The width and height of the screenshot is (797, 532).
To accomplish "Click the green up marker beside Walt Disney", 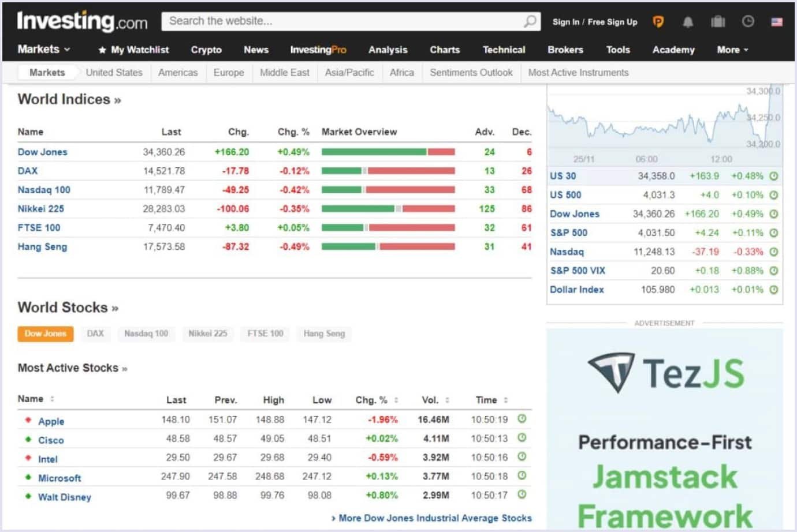I will [28, 496].
